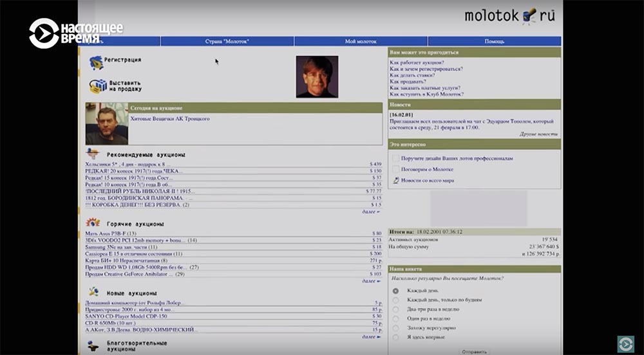Open the Мой молоток tab
Screen dimensions: 644x355
(x=361, y=41)
